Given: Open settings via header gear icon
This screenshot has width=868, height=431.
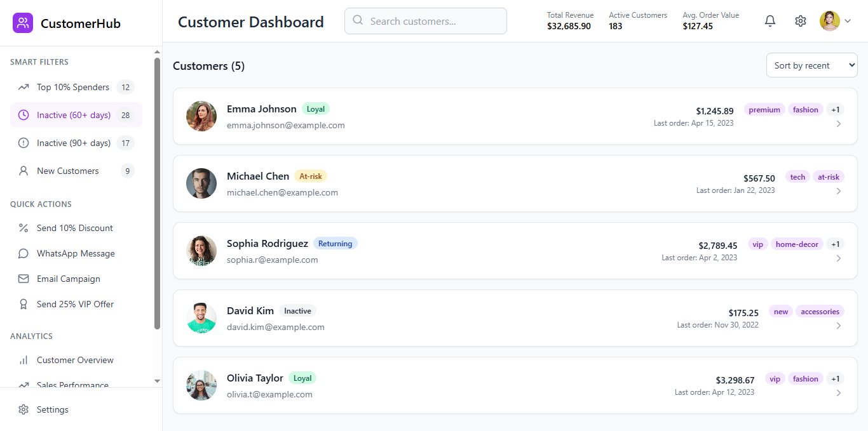Looking at the screenshot, I should coord(801,21).
